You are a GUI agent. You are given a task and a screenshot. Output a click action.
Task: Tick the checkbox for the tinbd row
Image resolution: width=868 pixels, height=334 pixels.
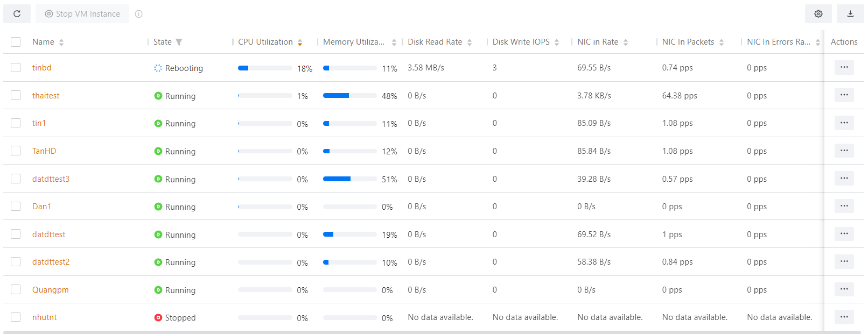pyautogui.click(x=16, y=68)
